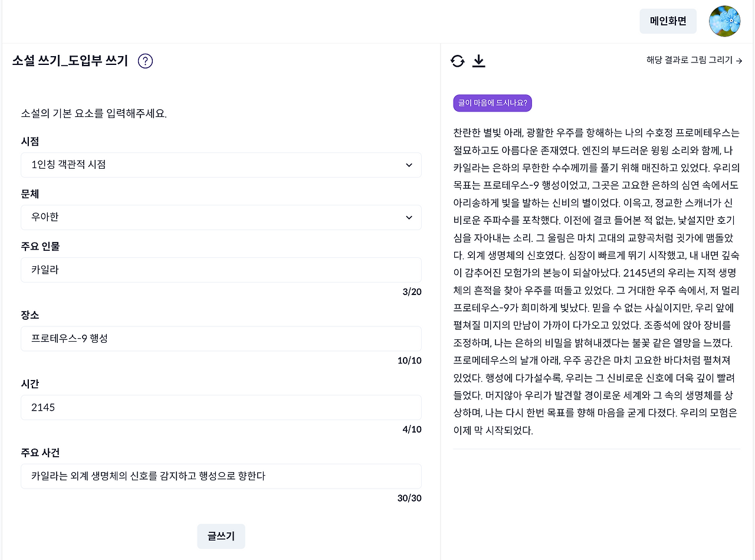Expand the 시점 dropdown chevron
Viewport: 755px width, 560px height.
tap(409, 165)
